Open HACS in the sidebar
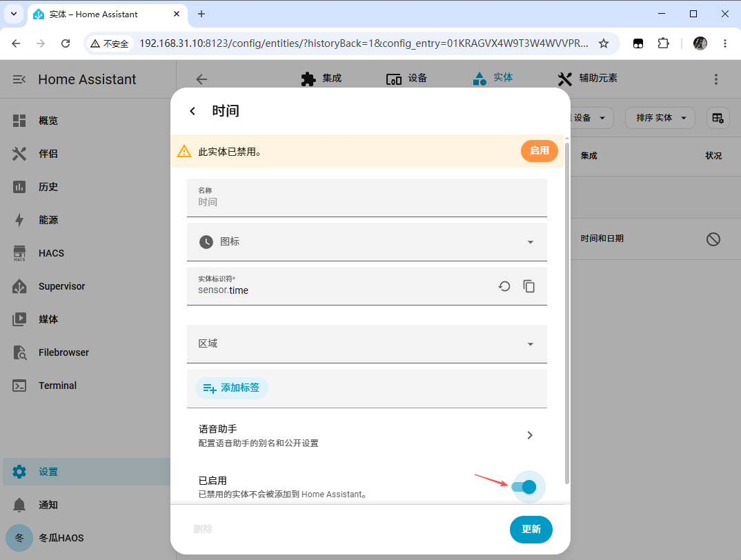This screenshot has height=560, width=741. pyautogui.click(x=86, y=253)
